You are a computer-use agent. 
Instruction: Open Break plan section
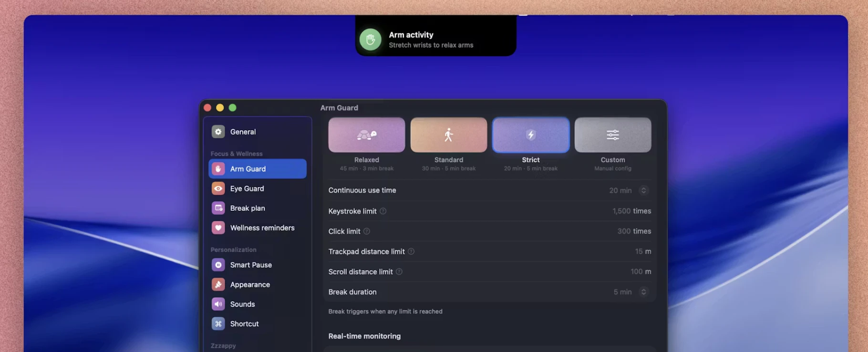(x=258, y=208)
